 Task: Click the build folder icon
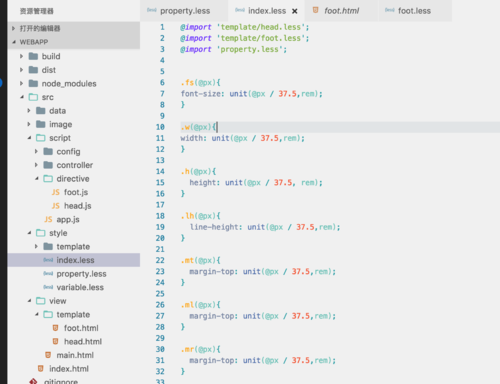[x=33, y=56]
